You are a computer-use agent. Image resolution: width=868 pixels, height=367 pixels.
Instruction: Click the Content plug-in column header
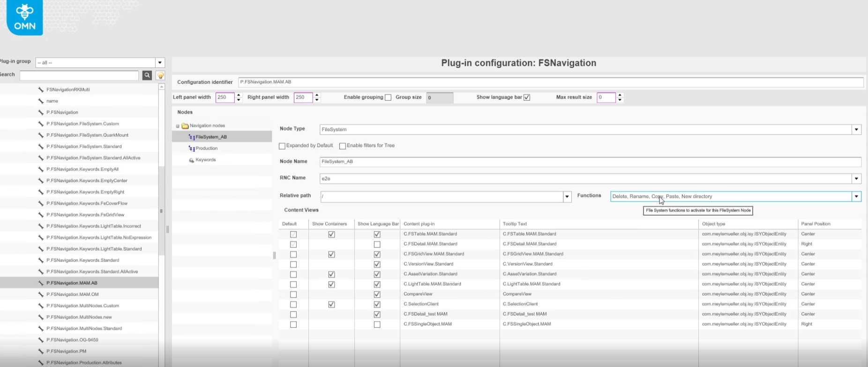(x=419, y=224)
